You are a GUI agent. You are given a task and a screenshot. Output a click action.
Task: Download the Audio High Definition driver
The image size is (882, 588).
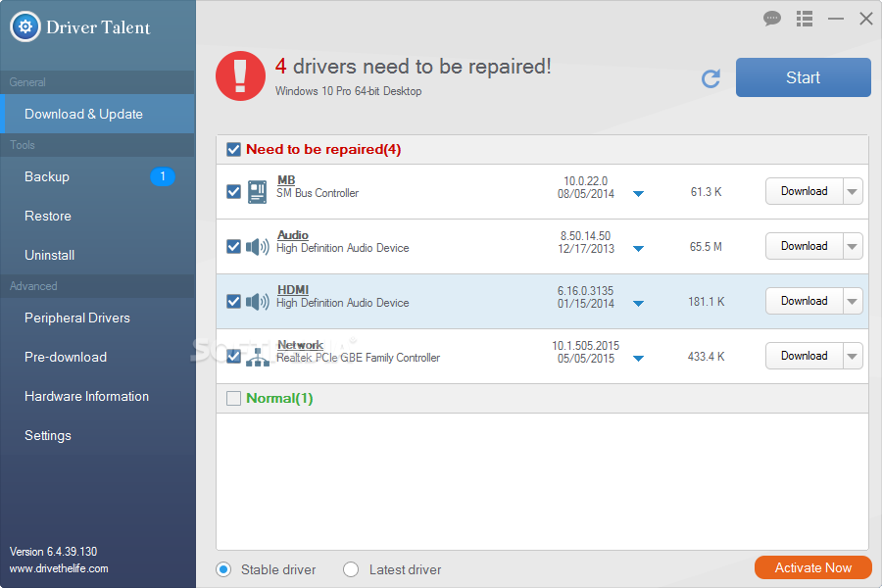(805, 246)
